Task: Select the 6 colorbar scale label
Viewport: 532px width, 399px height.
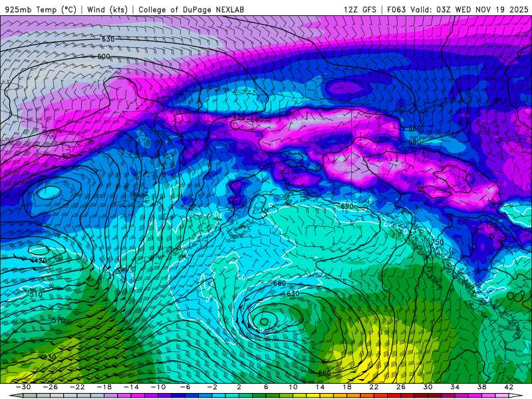Action: [265, 387]
